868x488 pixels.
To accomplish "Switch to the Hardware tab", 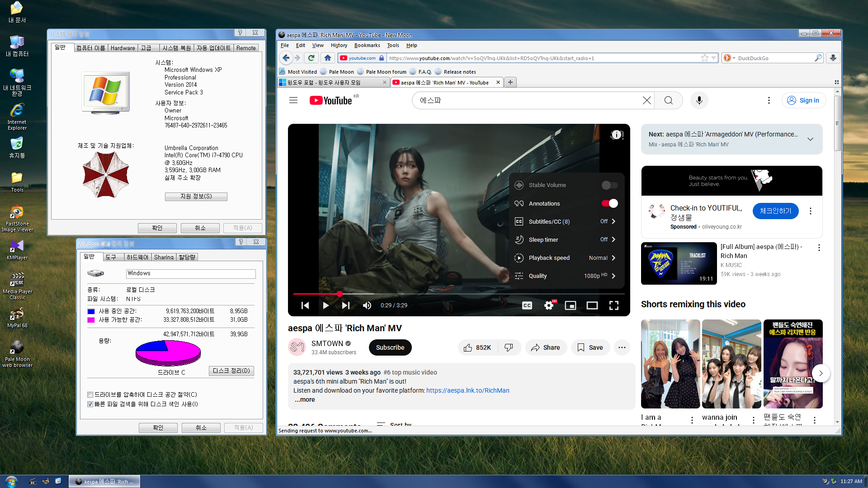I will click(x=123, y=48).
